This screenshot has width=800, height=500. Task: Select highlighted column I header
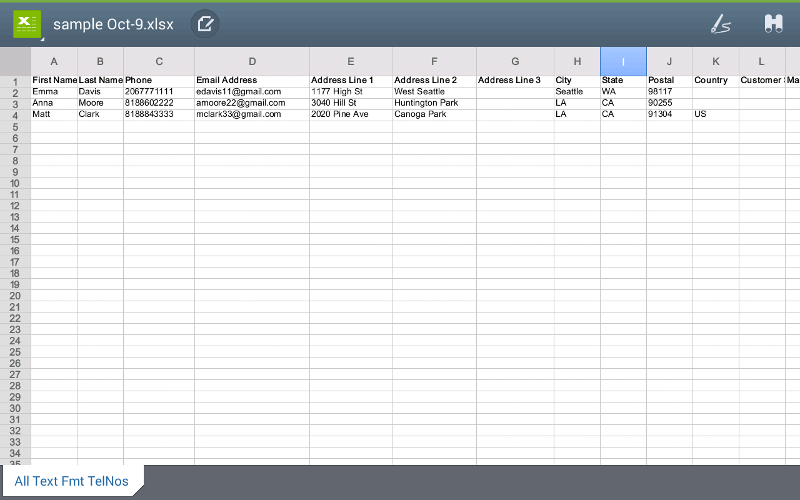[x=623, y=61]
